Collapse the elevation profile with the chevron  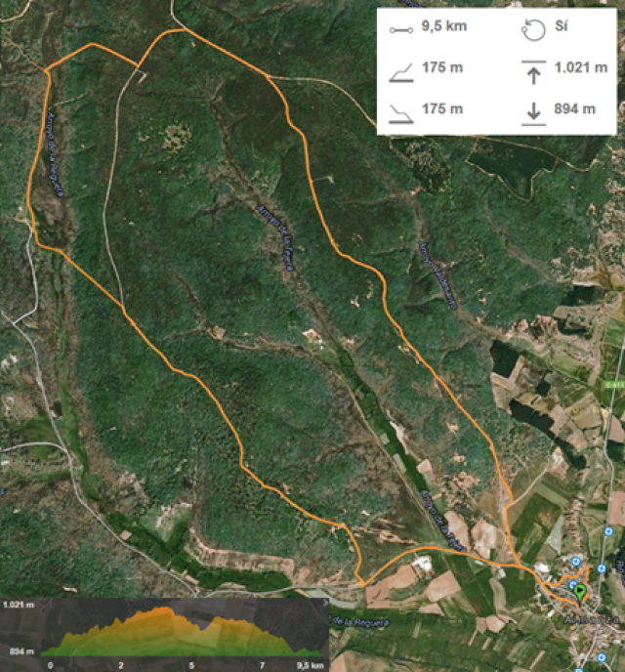[325, 603]
